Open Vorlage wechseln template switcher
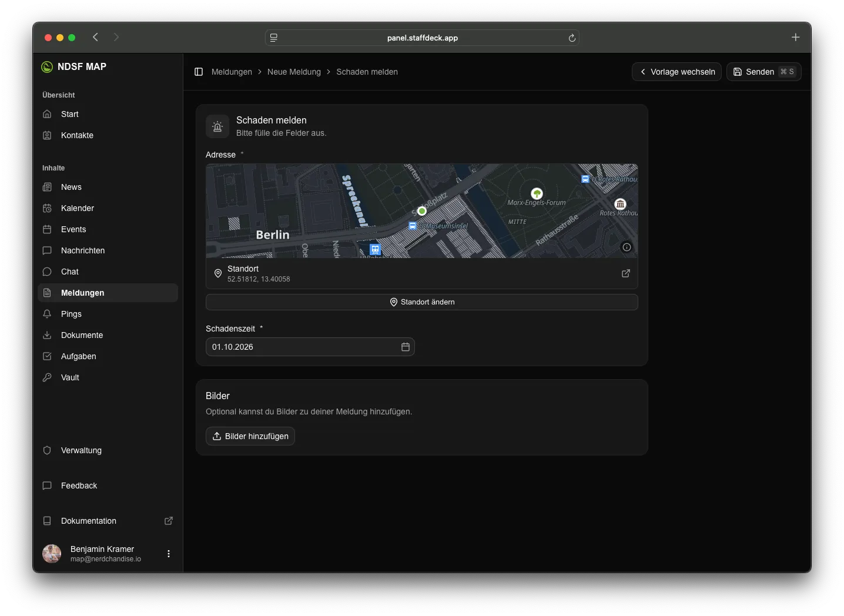Image resolution: width=844 pixels, height=616 pixels. pos(676,72)
